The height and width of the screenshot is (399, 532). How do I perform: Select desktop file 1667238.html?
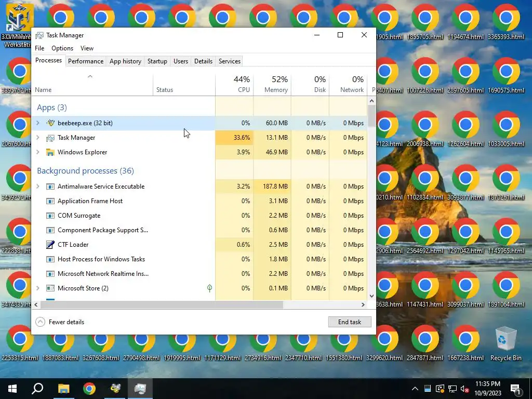pos(465,343)
